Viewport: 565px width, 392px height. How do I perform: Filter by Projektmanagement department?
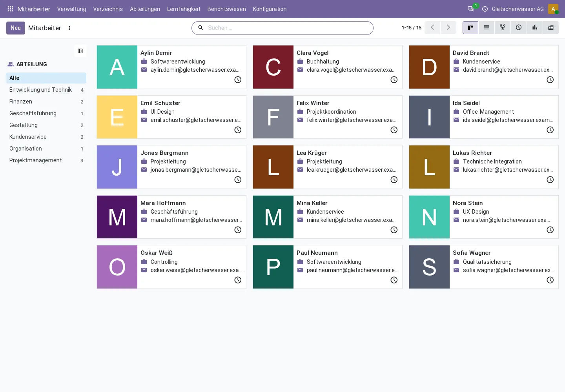pyautogui.click(x=46, y=160)
